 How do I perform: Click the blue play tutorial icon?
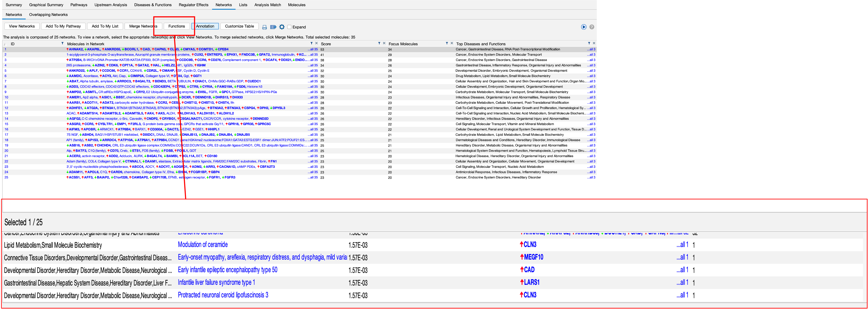584,27
